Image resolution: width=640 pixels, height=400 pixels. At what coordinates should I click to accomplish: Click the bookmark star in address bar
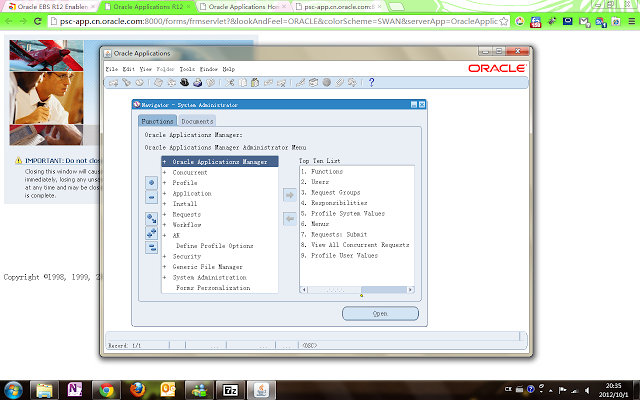[x=504, y=21]
